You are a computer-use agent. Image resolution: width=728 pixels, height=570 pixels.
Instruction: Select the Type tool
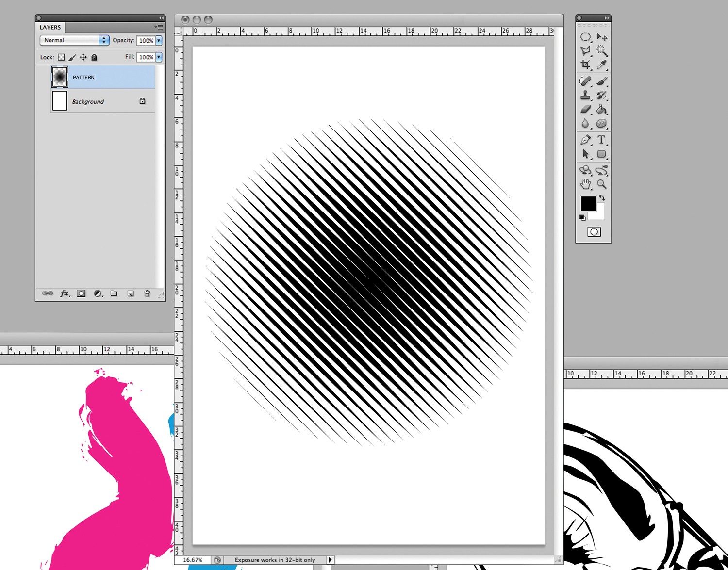tap(602, 140)
